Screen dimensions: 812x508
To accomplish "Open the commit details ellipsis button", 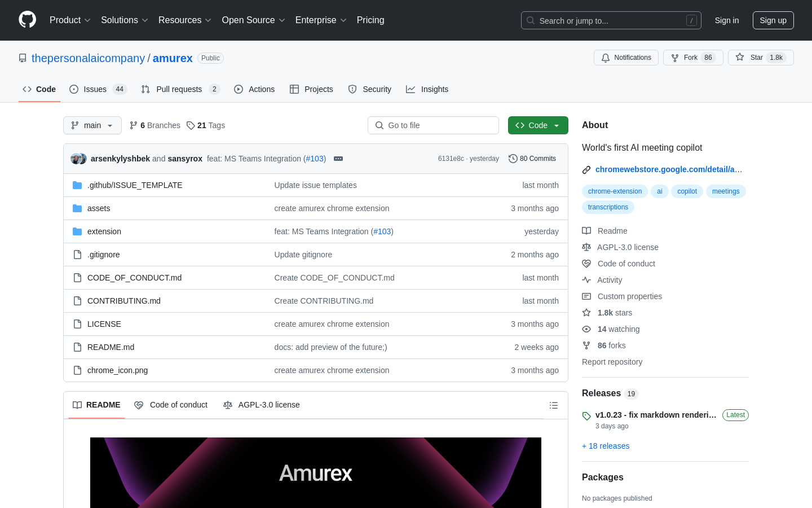I will pyautogui.click(x=338, y=159).
